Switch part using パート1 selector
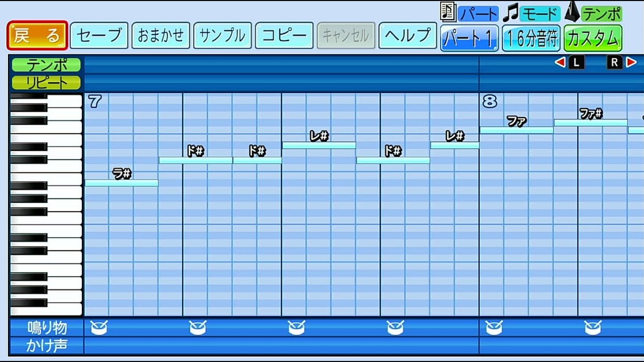 coord(469,38)
